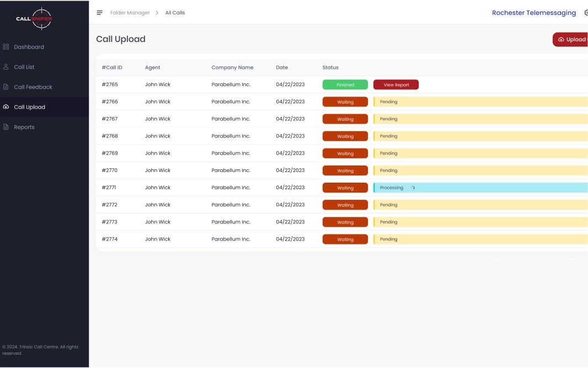Click the Call List person icon

(x=6, y=67)
